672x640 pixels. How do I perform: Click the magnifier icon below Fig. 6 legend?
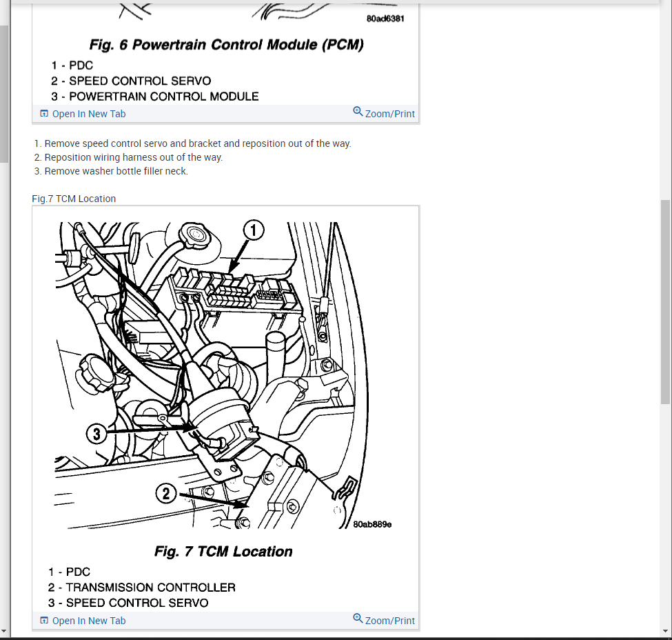(x=358, y=112)
